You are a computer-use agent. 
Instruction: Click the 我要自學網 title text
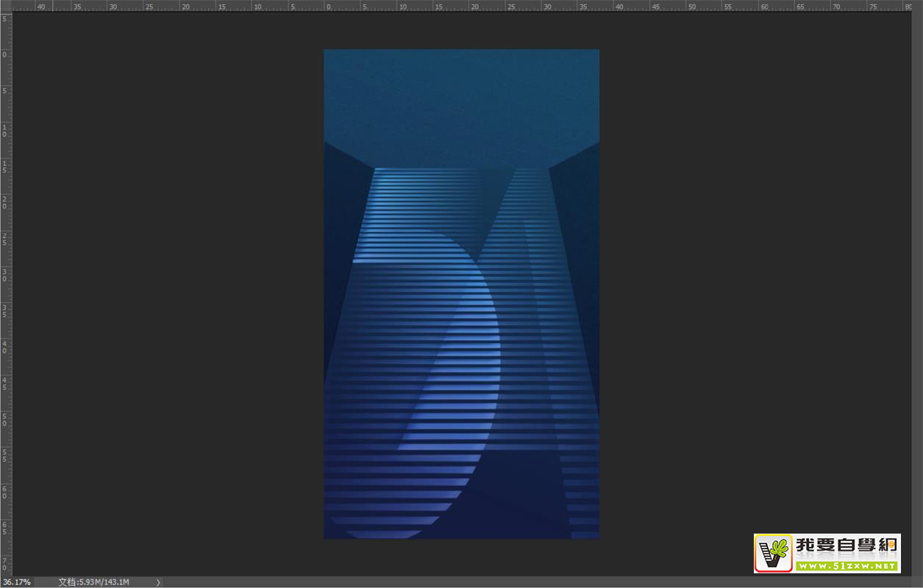[x=847, y=546]
